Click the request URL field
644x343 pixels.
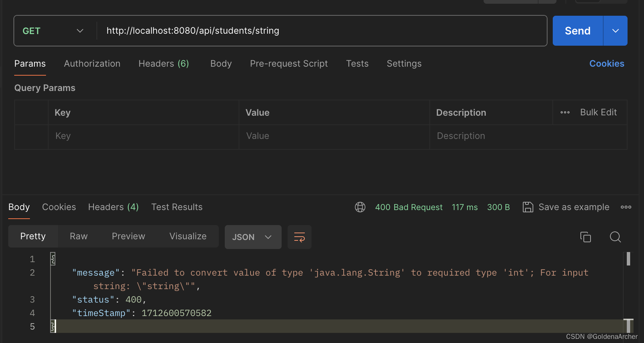322,31
